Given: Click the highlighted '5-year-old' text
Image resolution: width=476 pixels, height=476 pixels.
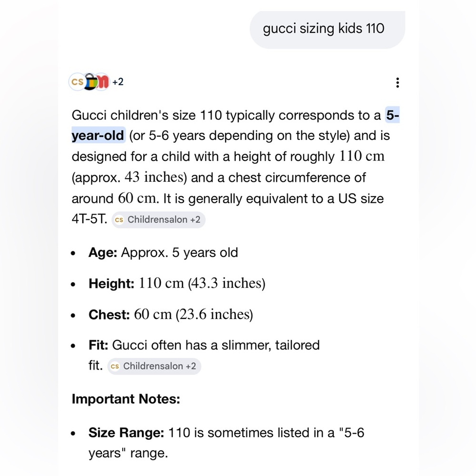Looking at the screenshot, I should 235,125.
